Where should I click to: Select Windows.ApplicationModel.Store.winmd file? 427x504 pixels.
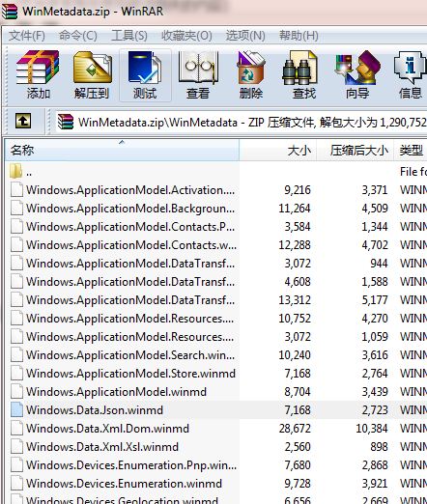tap(130, 374)
